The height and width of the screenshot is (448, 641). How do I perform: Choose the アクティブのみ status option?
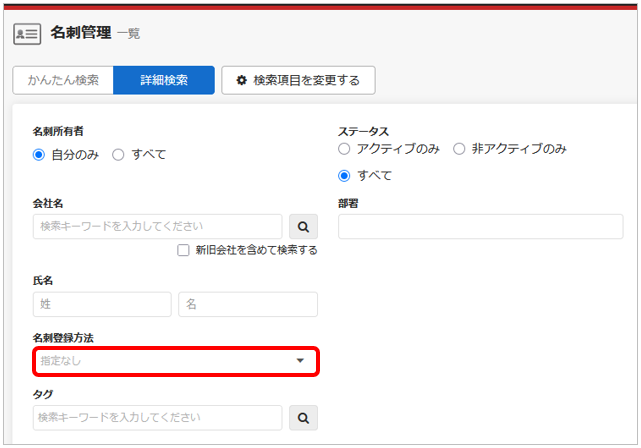pos(345,149)
